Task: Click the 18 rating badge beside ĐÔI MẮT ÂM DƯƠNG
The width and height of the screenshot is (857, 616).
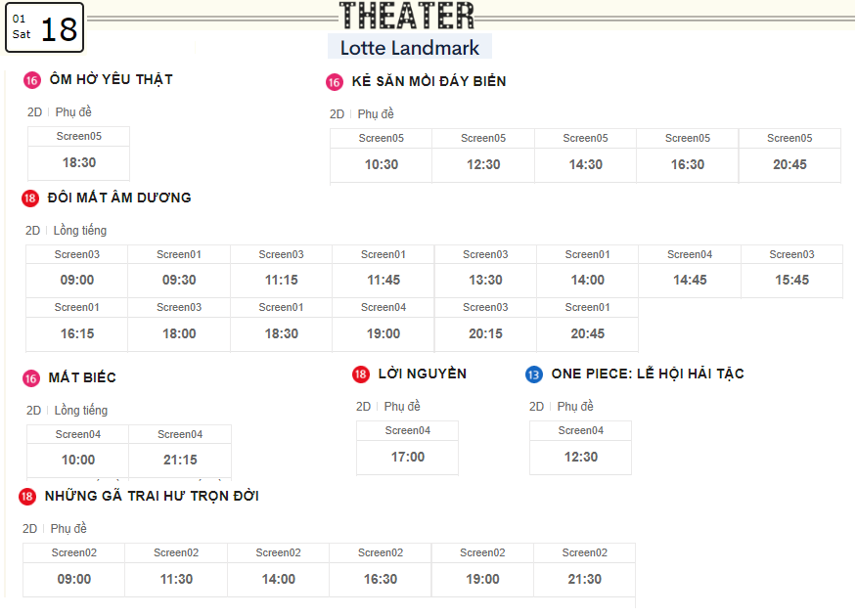Action: click(30, 198)
